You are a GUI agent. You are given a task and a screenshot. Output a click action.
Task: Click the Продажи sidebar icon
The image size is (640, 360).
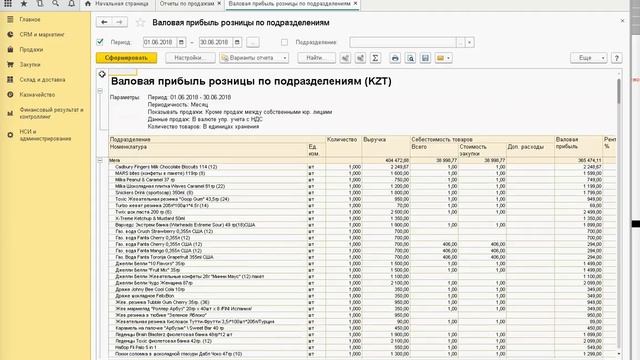[x=10, y=49]
